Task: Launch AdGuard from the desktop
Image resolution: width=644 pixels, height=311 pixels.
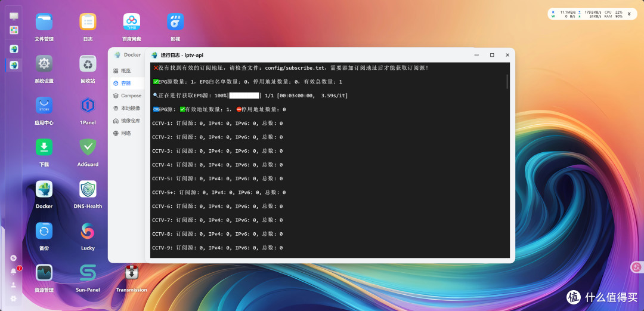Action: (88, 147)
